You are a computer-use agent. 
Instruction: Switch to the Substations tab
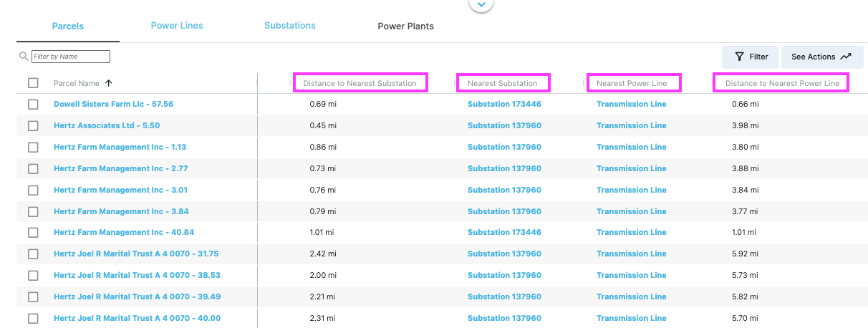tap(290, 26)
